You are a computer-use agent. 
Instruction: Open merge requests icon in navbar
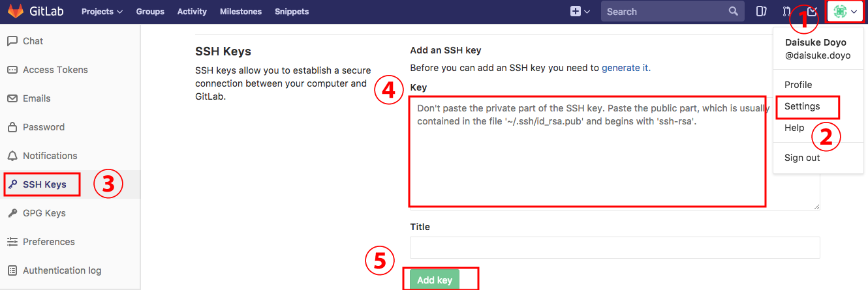click(x=786, y=12)
